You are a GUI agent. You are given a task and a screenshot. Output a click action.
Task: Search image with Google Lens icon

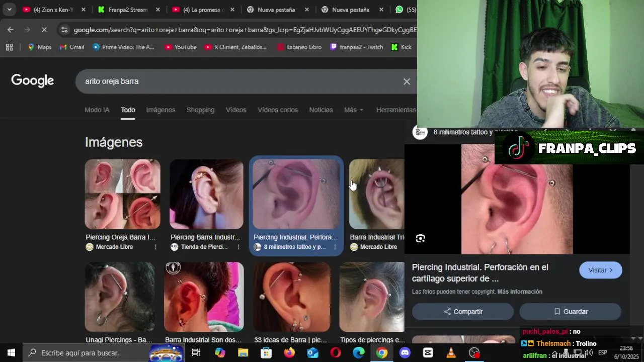[x=421, y=238]
